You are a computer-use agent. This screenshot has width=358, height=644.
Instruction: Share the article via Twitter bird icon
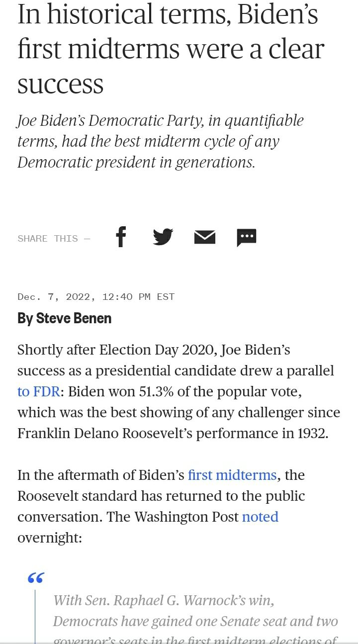pyautogui.click(x=163, y=237)
